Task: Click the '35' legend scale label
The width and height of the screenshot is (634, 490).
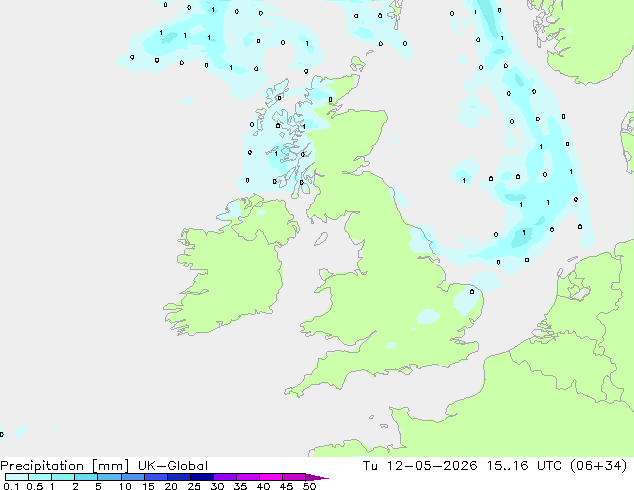Action: click(x=240, y=486)
